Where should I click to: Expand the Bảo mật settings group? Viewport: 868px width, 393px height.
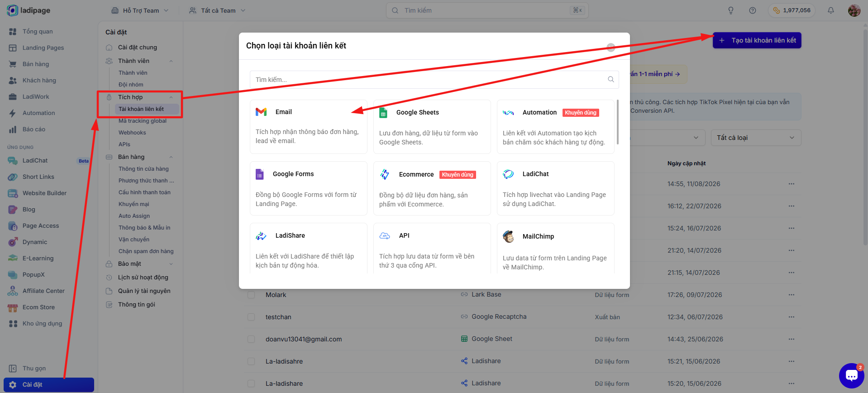171,264
